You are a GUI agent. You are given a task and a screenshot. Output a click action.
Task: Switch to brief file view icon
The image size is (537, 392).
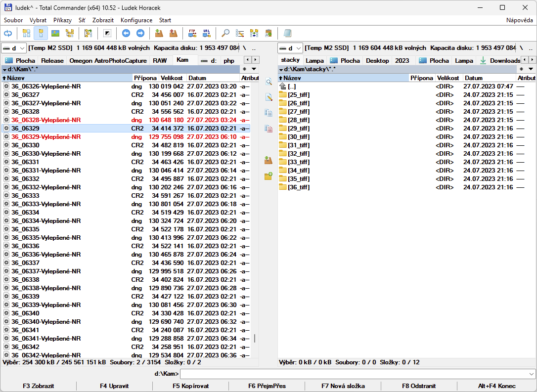(26, 33)
